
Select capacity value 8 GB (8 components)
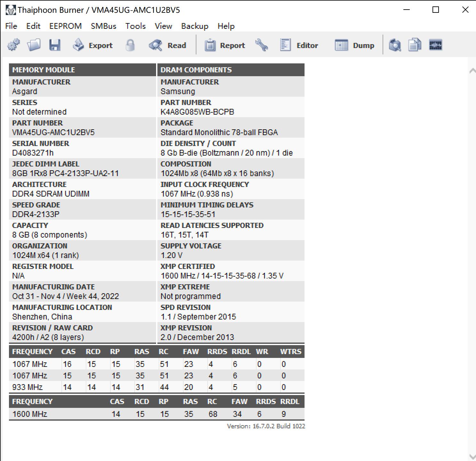tap(50, 235)
